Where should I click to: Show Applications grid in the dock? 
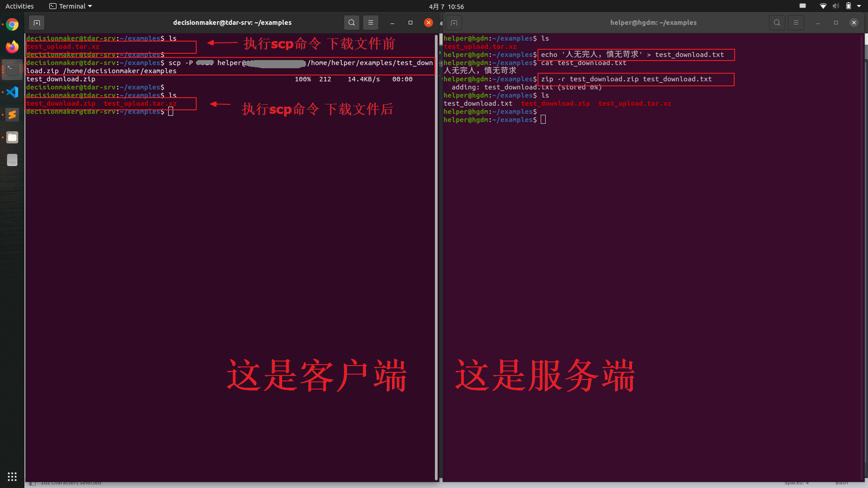click(12, 477)
